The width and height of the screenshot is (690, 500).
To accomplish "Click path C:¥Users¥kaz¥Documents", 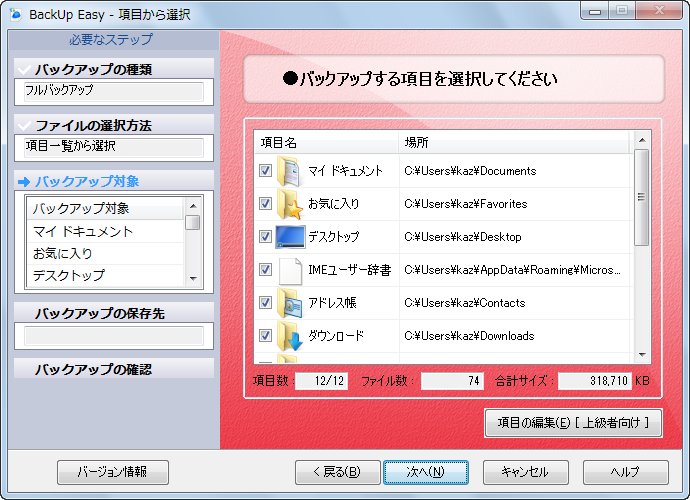I will (470, 171).
